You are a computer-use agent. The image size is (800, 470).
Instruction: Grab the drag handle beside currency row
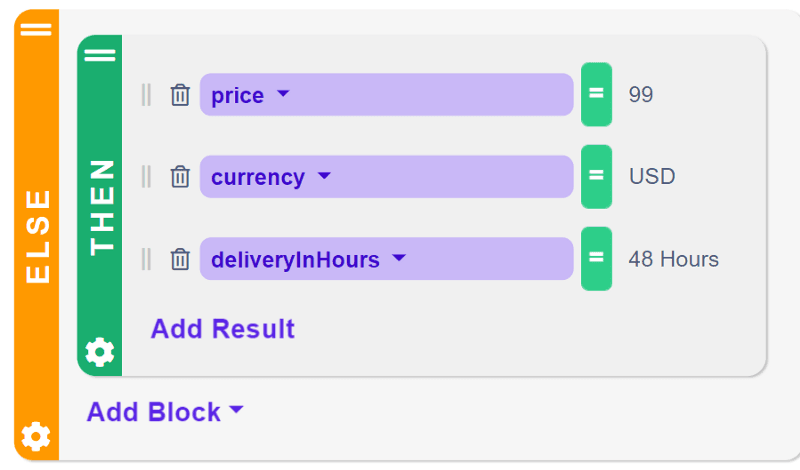click(x=146, y=177)
